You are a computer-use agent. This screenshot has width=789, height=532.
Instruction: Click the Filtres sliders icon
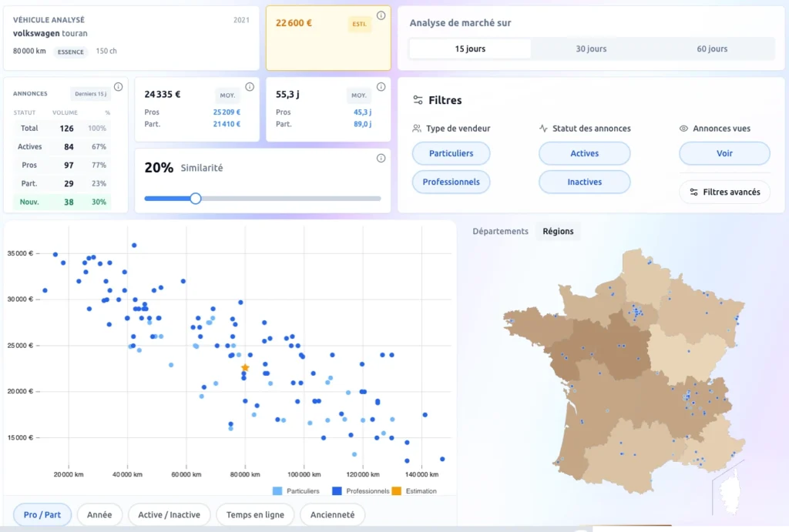pyautogui.click(x=418, y=100)
